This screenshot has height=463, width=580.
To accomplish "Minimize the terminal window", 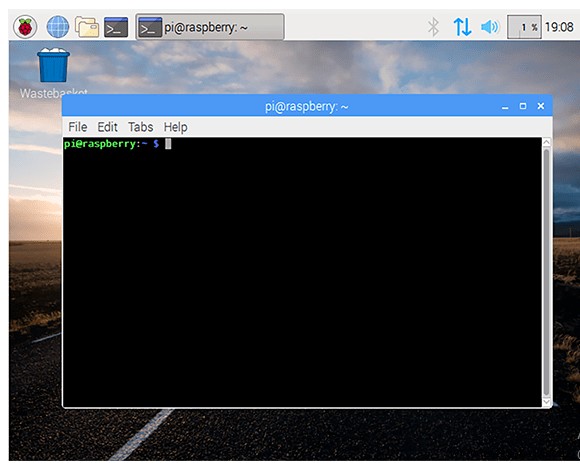I will (x=505, y=107).
